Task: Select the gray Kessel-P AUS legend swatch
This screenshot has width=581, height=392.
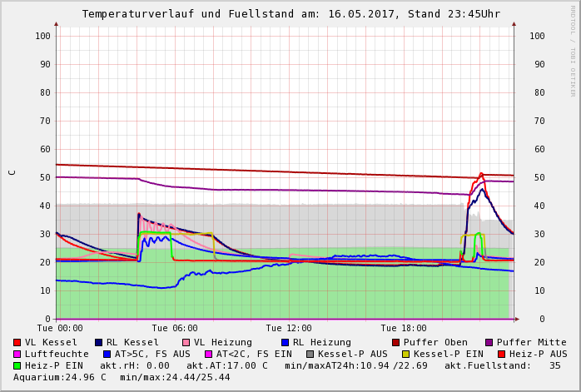Action: tap(310, 354)
